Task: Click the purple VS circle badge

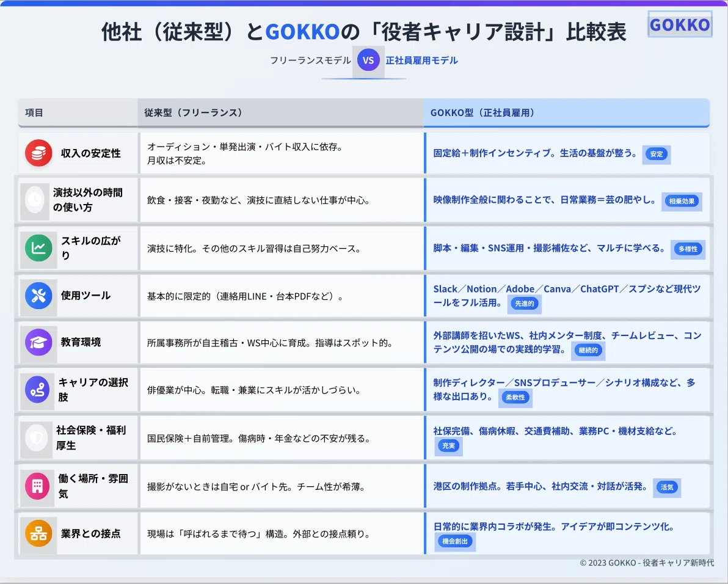Action: [368, 60]
